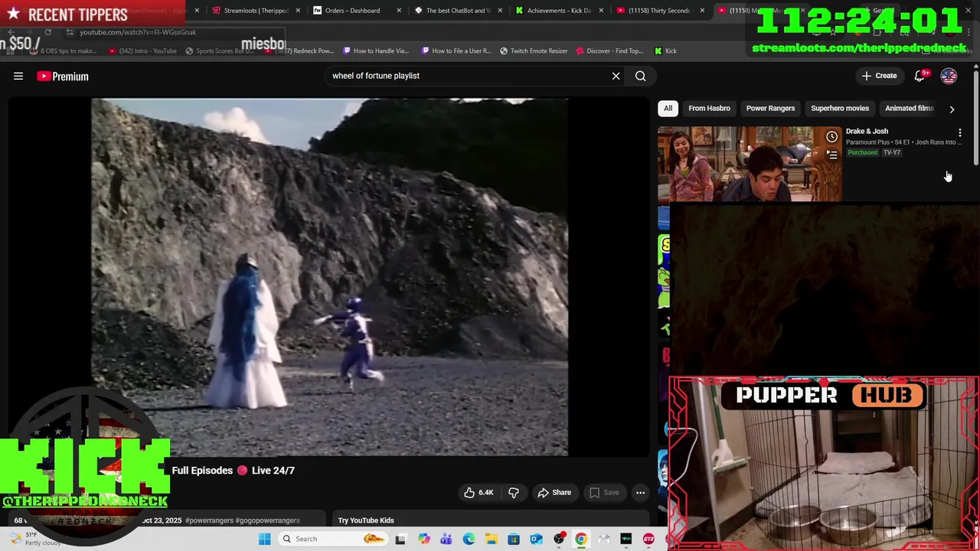Open the Drake & Josh video thumbnail

tap(750, 164)
